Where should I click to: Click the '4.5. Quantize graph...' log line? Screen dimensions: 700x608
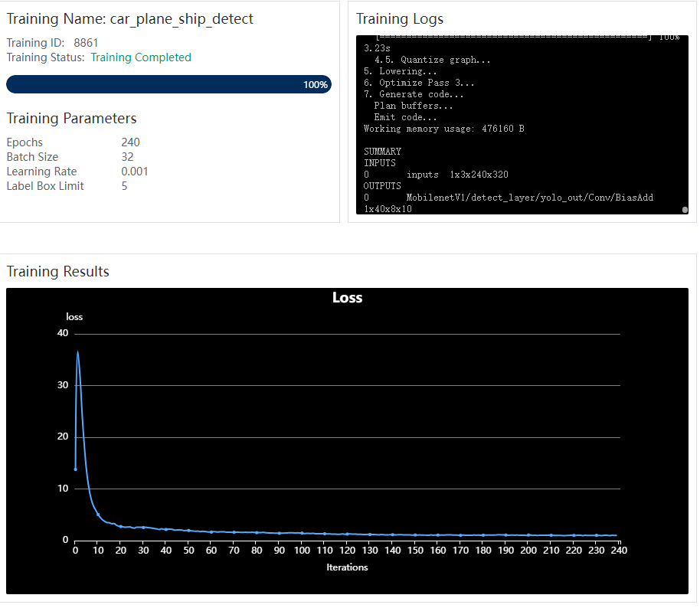432,60
